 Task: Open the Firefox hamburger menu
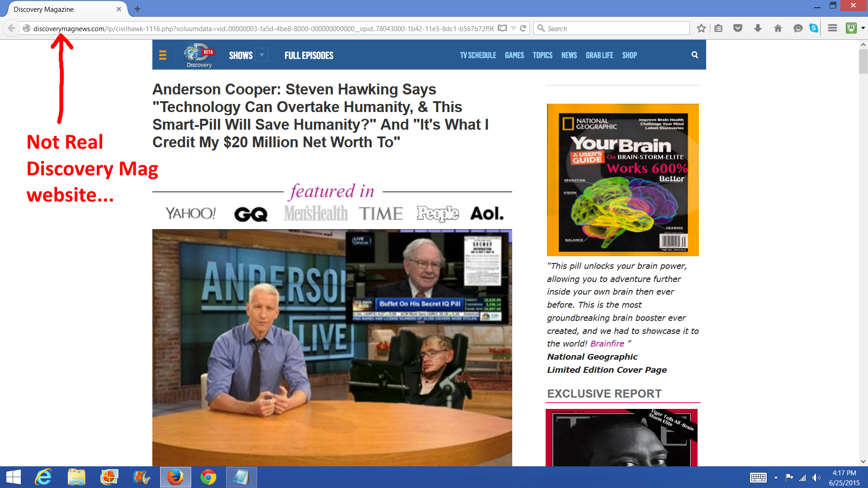pos(832,28)
